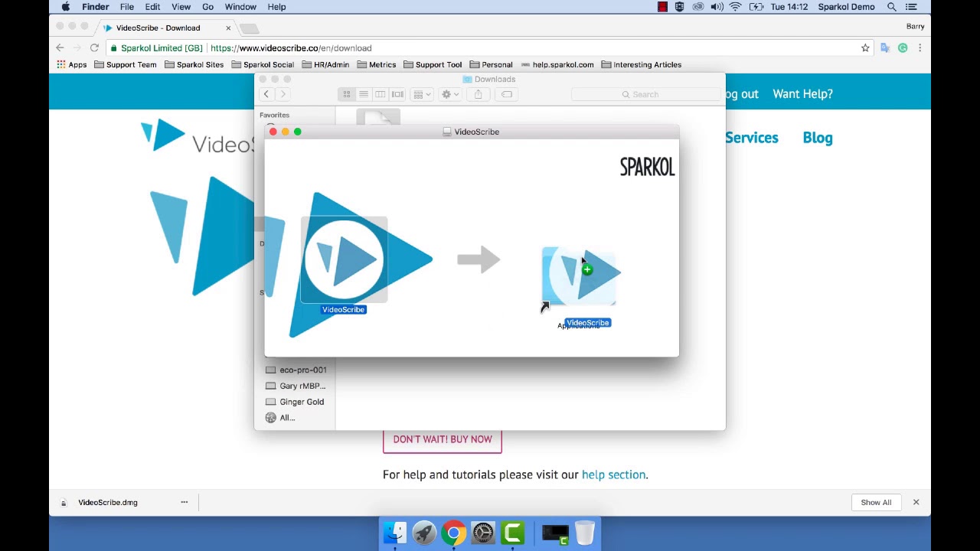
Task: Open the Finder menu
Action: pyautogui.click(x=96, y=7)
